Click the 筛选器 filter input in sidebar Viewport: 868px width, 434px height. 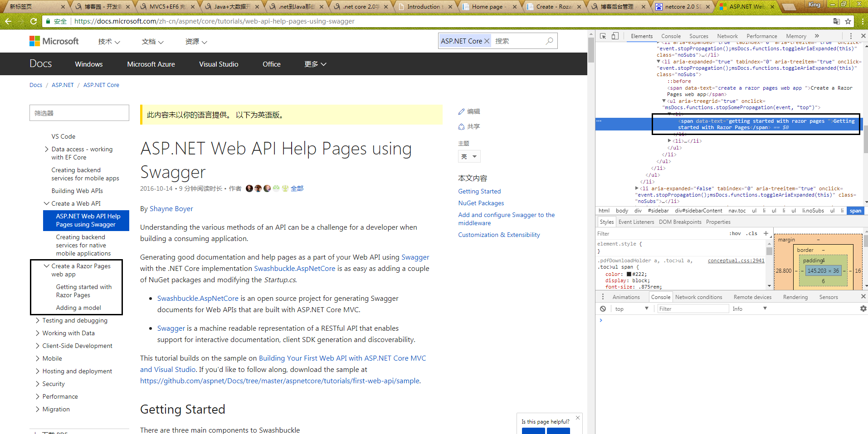pyautogui.click(x=79, y=113)
